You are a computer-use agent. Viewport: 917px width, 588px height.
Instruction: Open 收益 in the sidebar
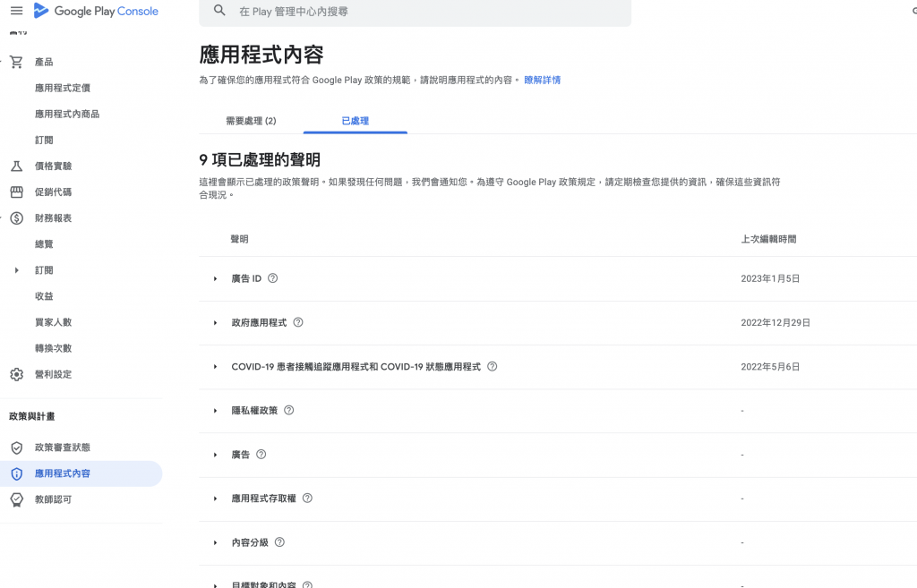(44, 296)
